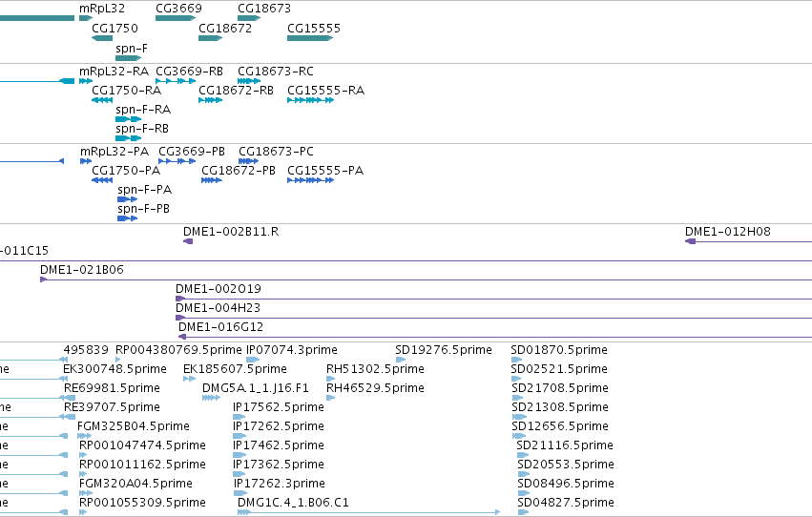Select EST SD21308.5prime

click(560, 407)
